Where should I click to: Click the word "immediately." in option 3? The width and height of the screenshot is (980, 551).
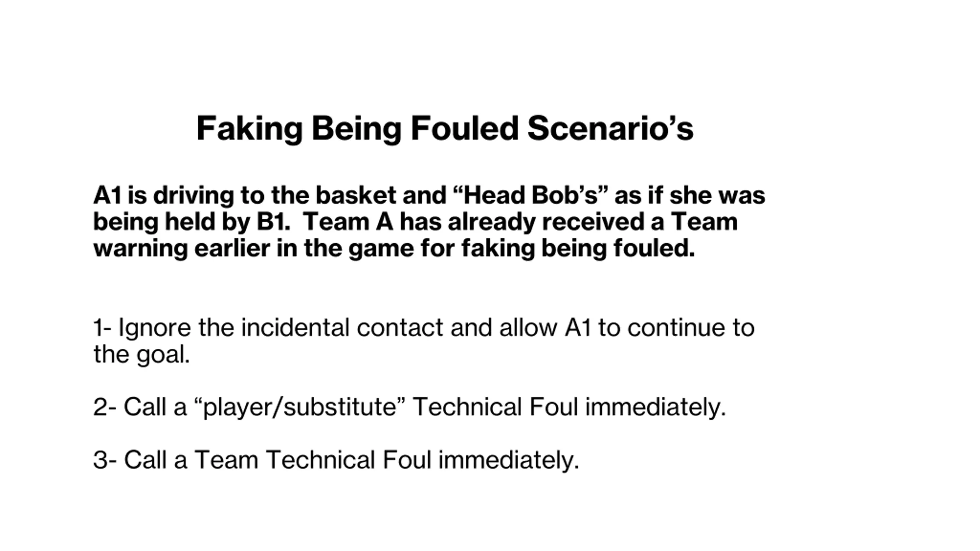509,460
